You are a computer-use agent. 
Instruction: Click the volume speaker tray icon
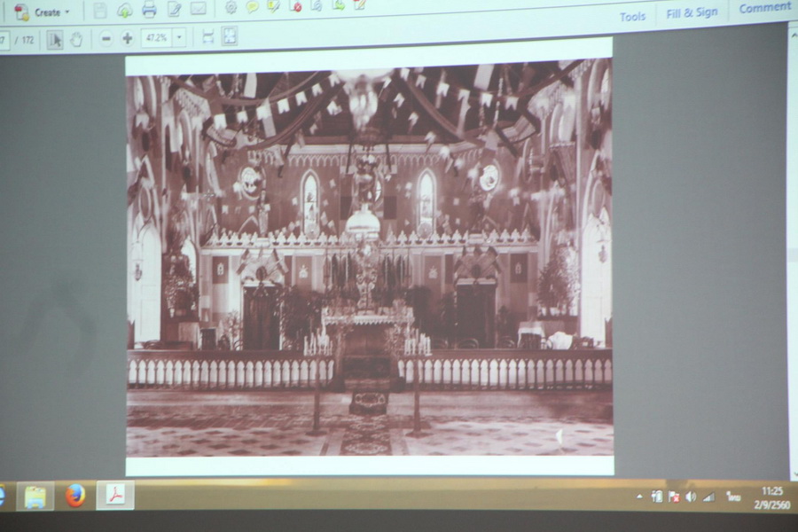coord(691,497)
